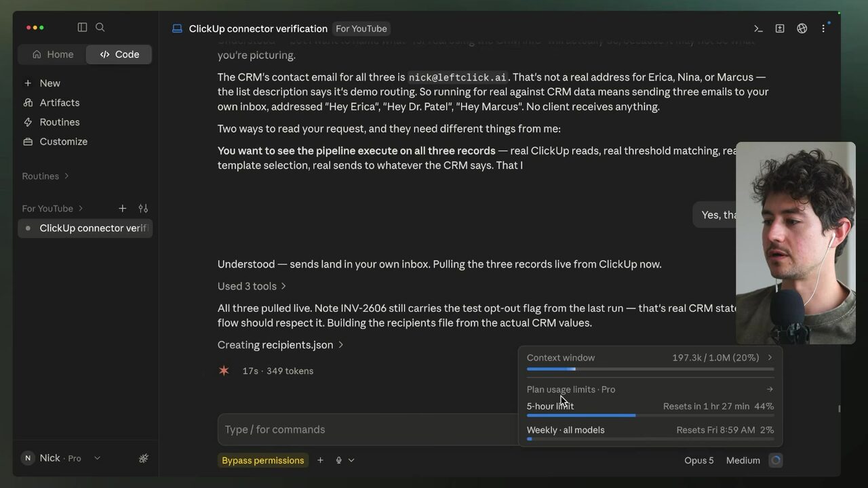Image resolution: width=868 pixels, height=488 pixels.
Task: Click the 17s · 349 tokens status
Action: point(278,371)
